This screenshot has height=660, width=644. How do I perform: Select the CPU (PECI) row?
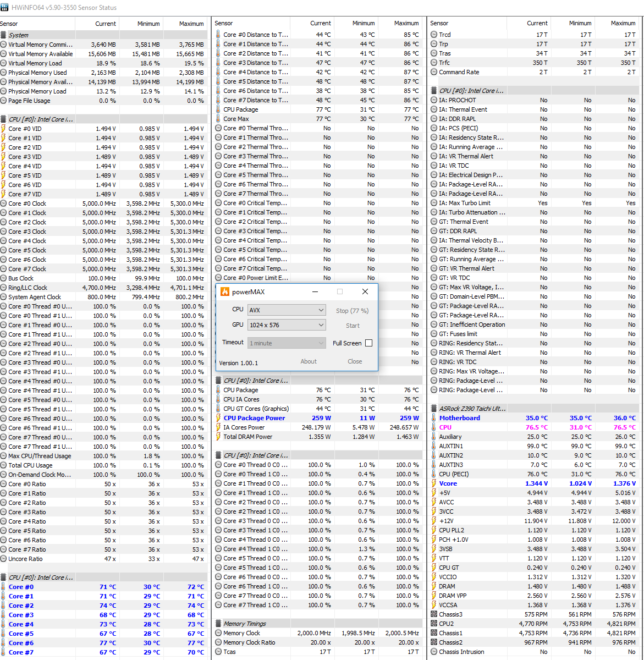click(x=535, y=474)
